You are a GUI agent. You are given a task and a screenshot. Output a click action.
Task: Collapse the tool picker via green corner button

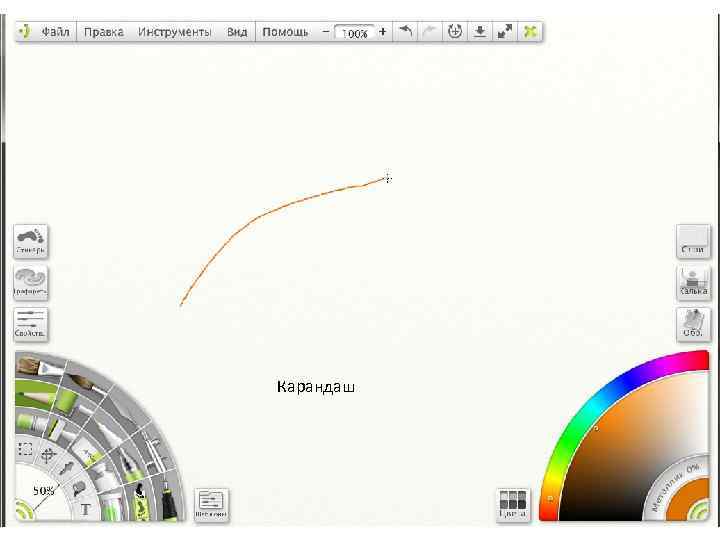pyautogui.click(x=24, y=511)
